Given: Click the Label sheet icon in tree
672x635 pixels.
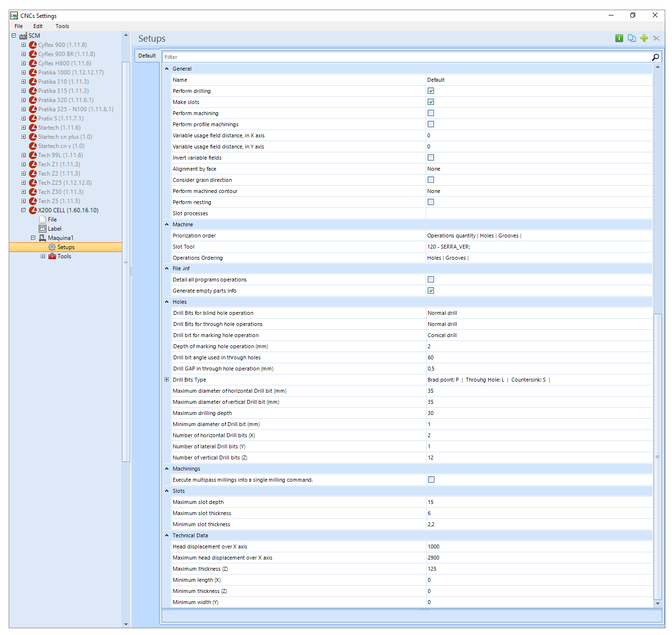Looking at the screenshot, I should (x=43, y=229).
